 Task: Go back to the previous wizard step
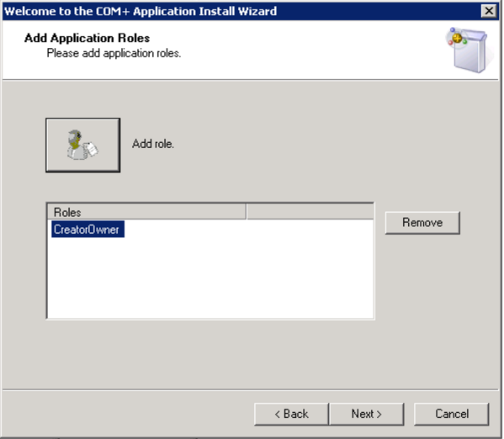(291, 414)
